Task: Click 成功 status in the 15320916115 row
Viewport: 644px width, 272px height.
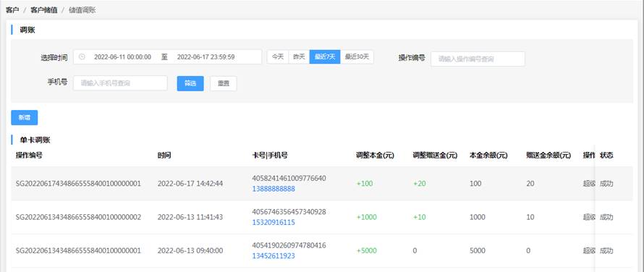Action: 606,217
